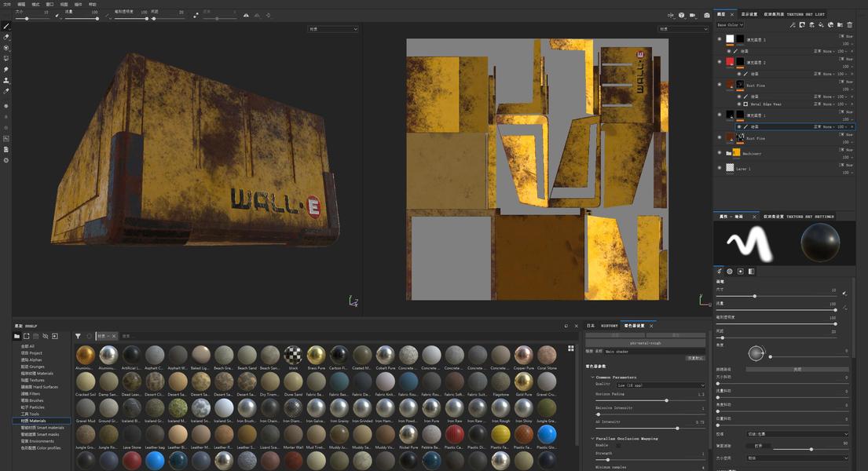Collapse Parallax Occlusion Mapping section
Viewport: 868px width, 471px height.
coord(592,438)
